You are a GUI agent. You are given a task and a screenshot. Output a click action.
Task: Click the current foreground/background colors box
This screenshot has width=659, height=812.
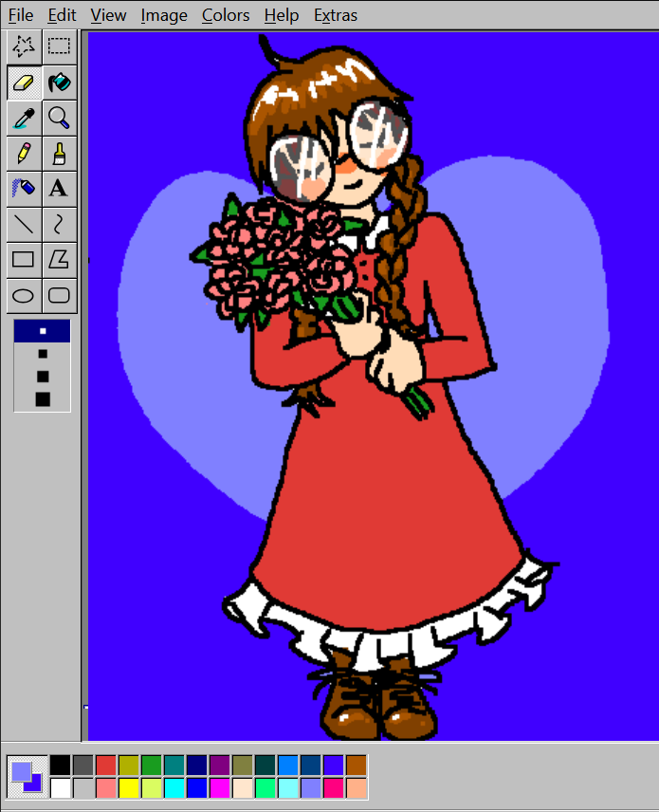(x=27, y=777)
